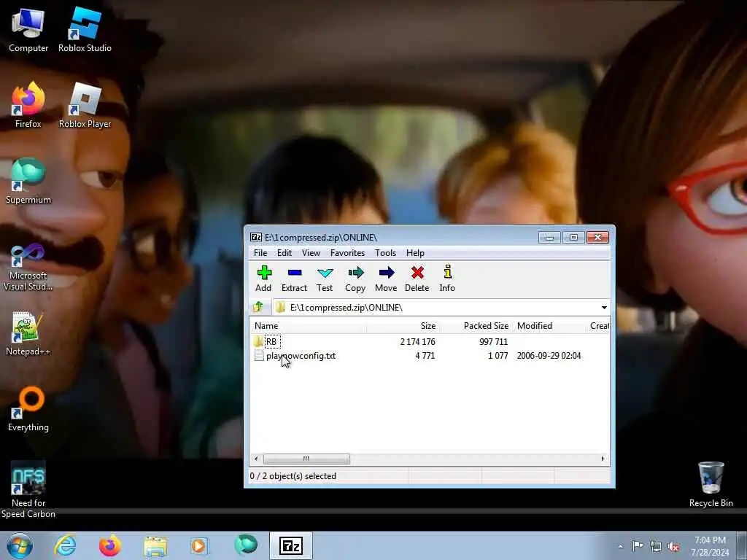Click the Action Center flag icon

638,546
